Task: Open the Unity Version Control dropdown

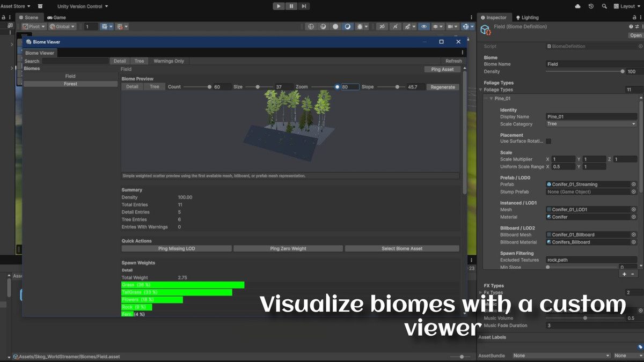Action: (x=83, y=6)
